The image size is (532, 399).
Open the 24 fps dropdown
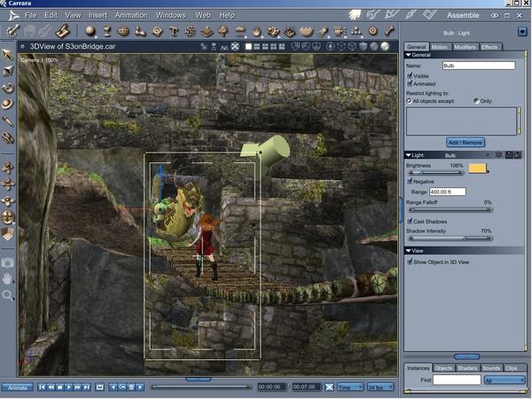click(x=380, y=387)
